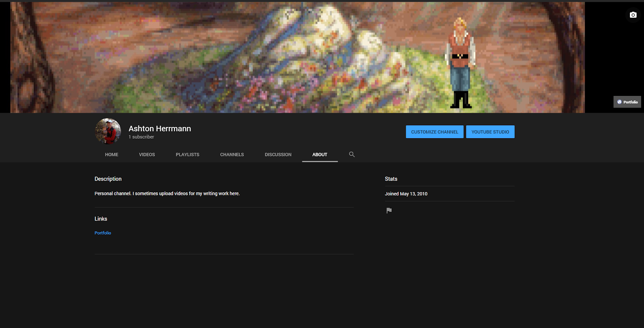Viewport: 644px width, 328px height.
Task: Click the channel profile avatar
Action: [108, 131]
